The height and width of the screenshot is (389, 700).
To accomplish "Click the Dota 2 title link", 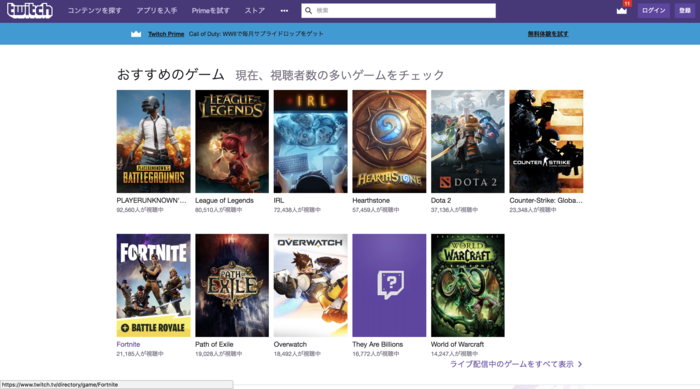I will (441, 201).
